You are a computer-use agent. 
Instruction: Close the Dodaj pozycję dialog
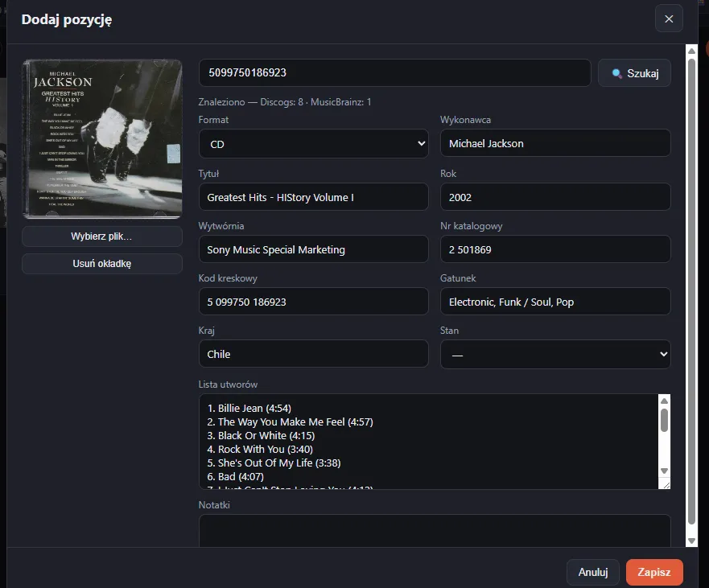pyautogui.click(x=668, y=19)
